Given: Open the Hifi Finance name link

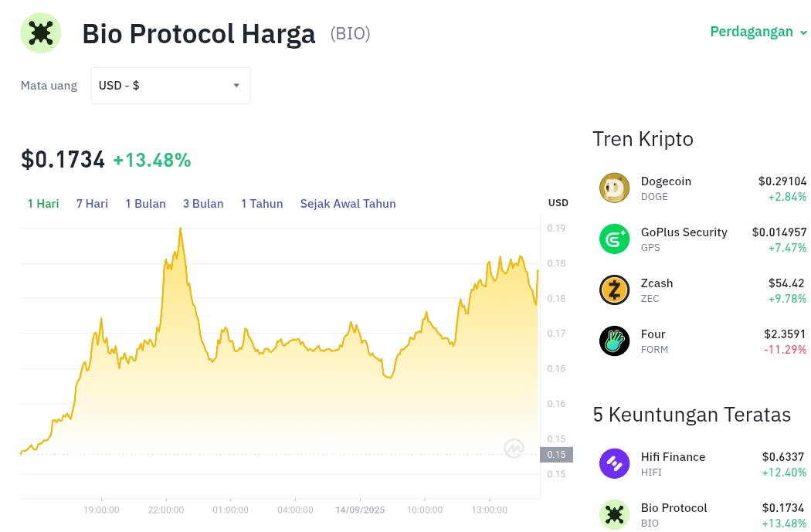Looking at the screenshot, I should (673, 457).
